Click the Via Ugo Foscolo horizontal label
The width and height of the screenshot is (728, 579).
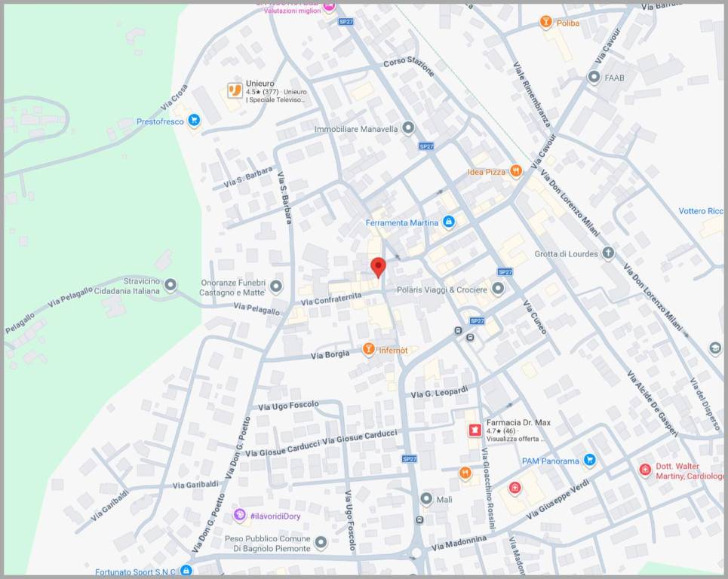coord(288,406)
